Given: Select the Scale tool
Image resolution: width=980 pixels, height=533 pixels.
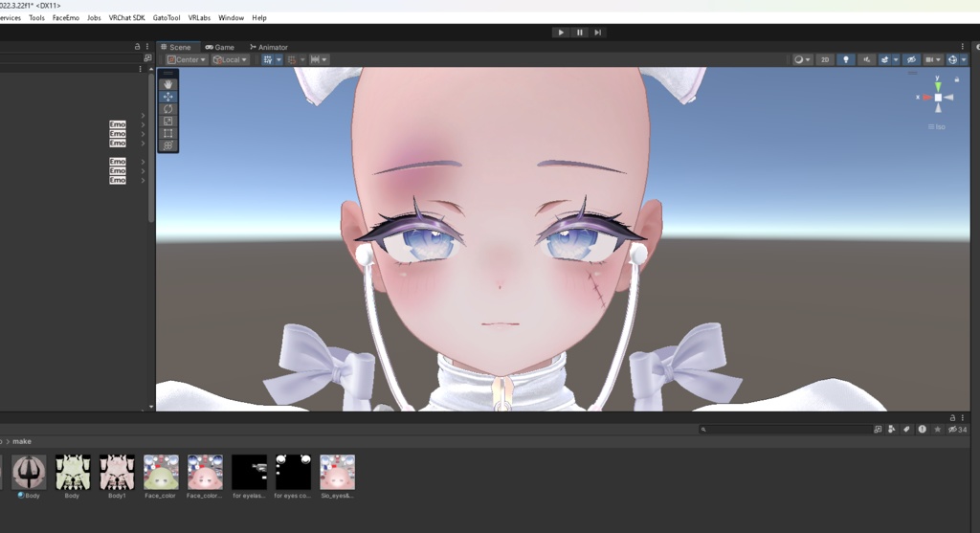Looking at the screenshot, I should [167, 122].
